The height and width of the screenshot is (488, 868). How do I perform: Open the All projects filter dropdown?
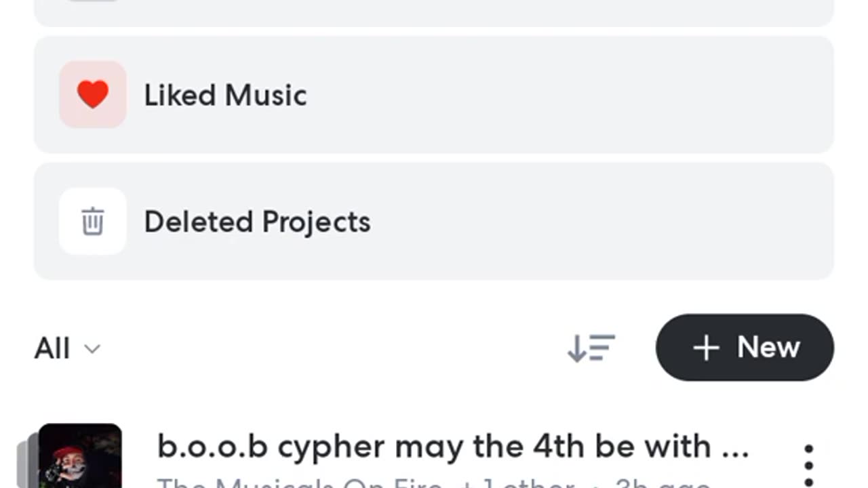[x=67, y=348]
